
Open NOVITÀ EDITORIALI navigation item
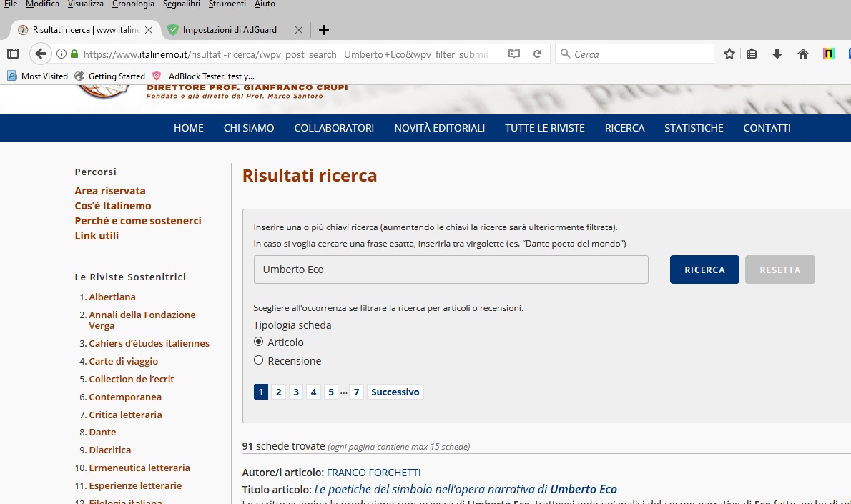pos(440,128)
